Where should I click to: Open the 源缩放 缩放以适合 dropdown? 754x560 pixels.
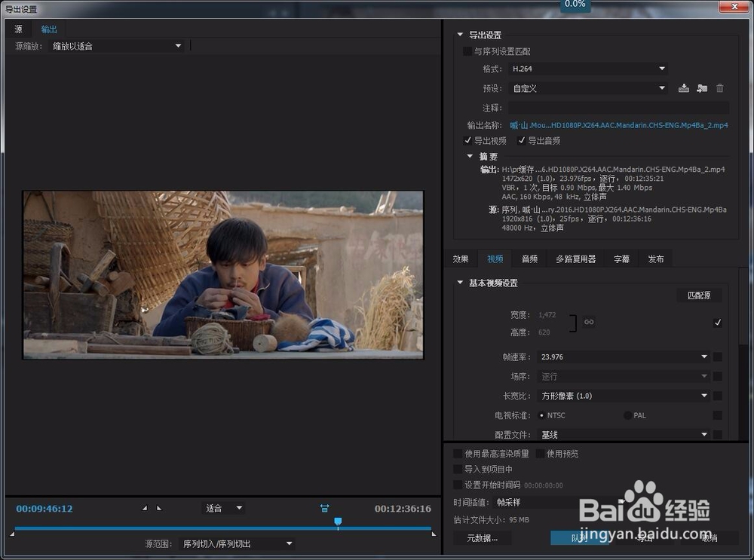pyautogui.click(x=116, y=46)
